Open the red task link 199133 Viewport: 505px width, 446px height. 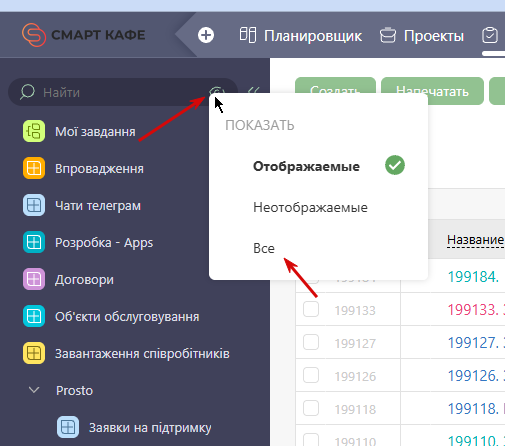pyautogui.click(x=476, y=310)
